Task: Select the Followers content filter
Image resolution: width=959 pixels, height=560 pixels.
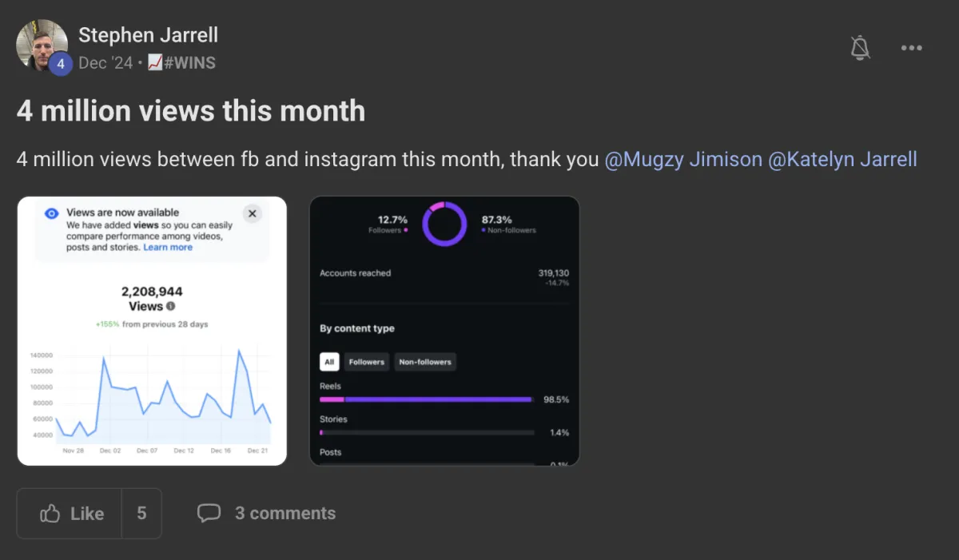Action: 367,362
